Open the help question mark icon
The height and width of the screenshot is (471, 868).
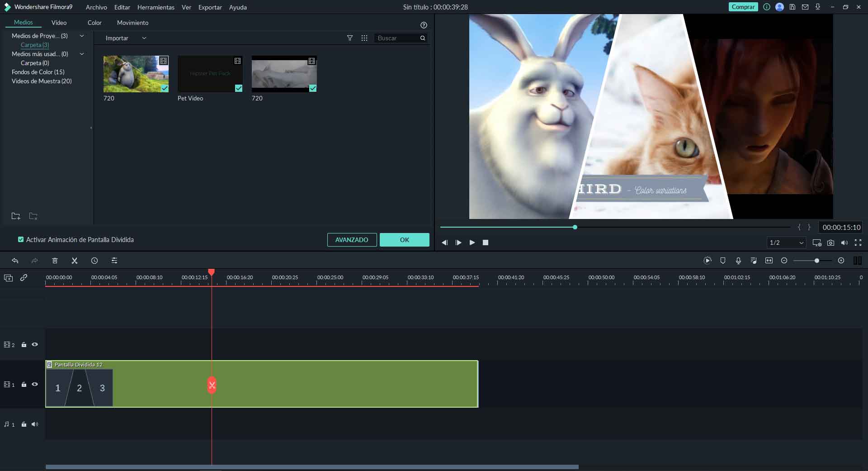point(424,25)
